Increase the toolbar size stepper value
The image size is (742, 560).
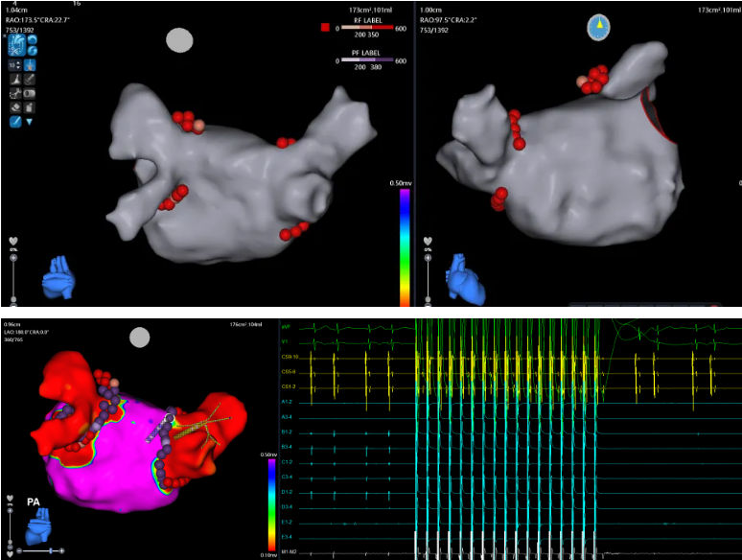18,63
